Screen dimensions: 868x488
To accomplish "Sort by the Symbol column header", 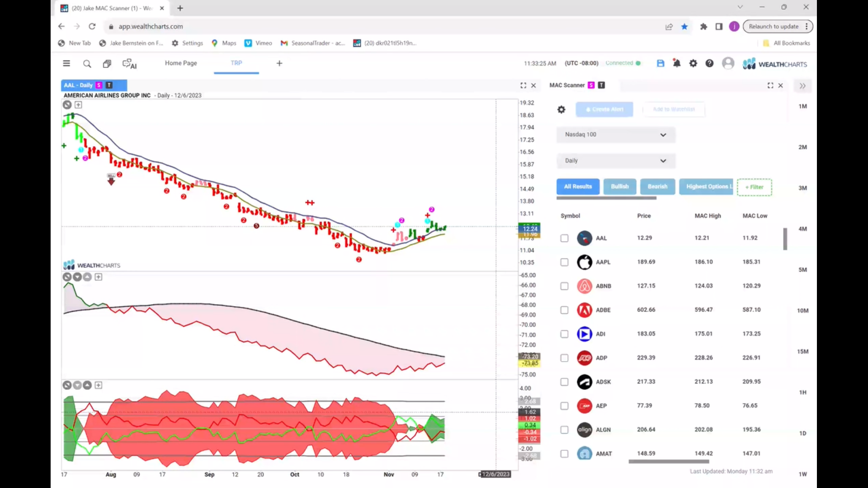I will [570, 216].
